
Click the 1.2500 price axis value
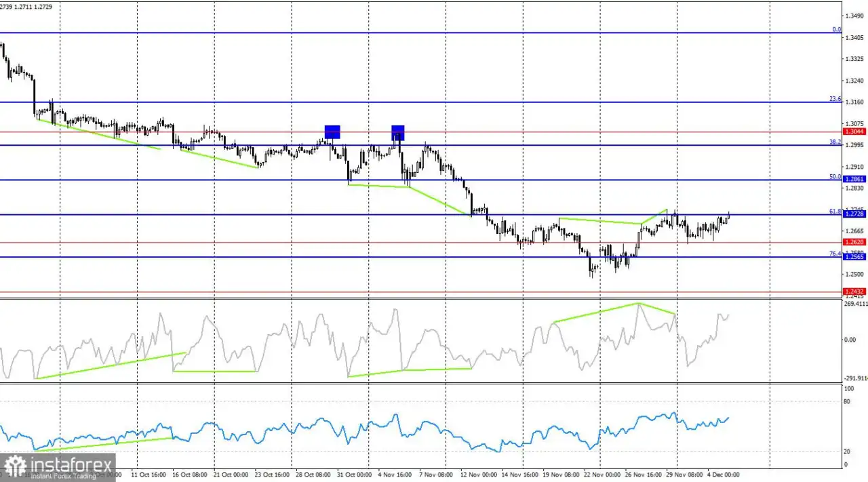853,274
